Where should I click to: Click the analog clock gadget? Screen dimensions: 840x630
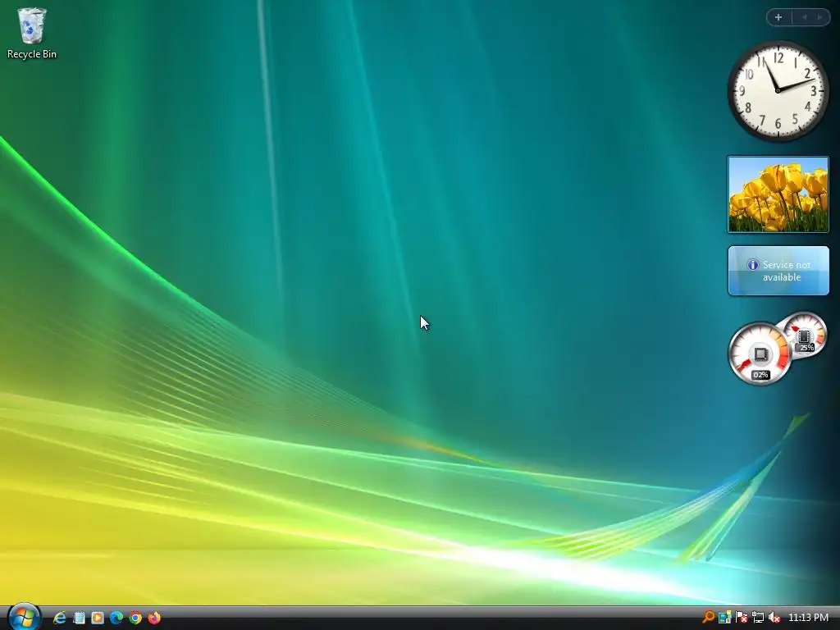point(778,90)
